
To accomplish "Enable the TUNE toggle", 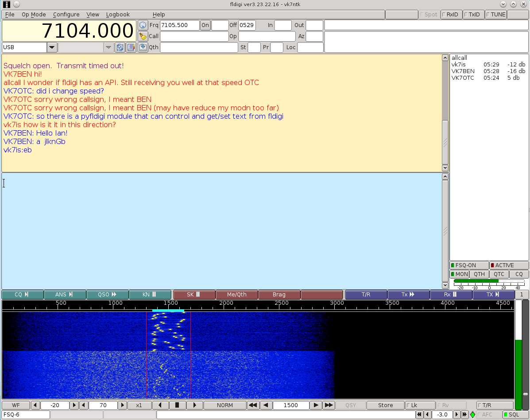I will (x=496, y=15).
